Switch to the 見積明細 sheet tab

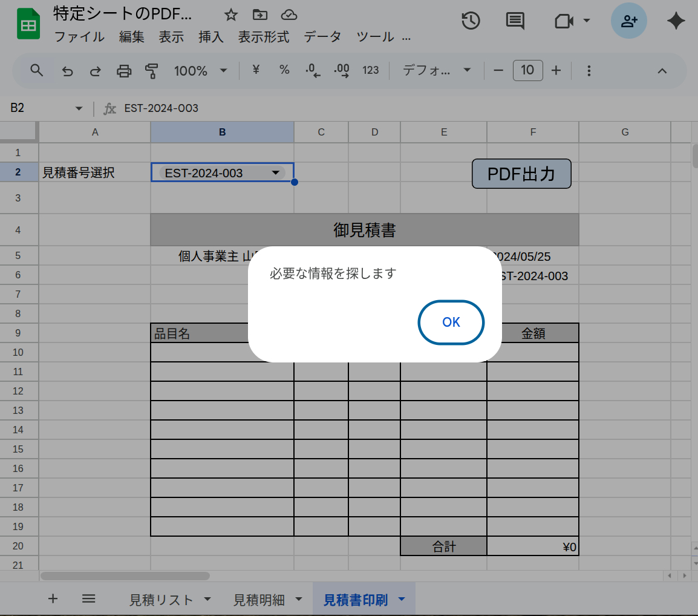point(259,600)
